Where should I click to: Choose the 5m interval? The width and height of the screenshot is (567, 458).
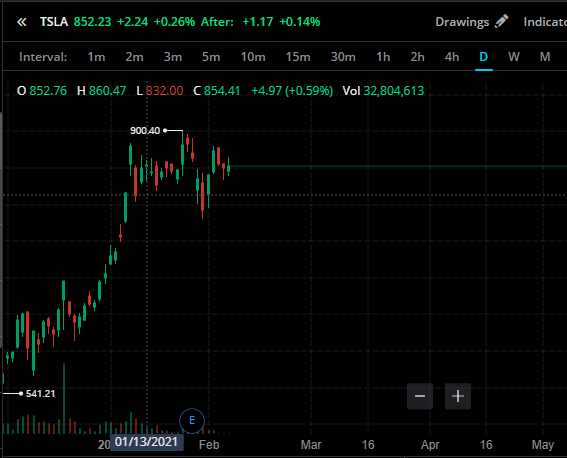click(x=211, y=57)
